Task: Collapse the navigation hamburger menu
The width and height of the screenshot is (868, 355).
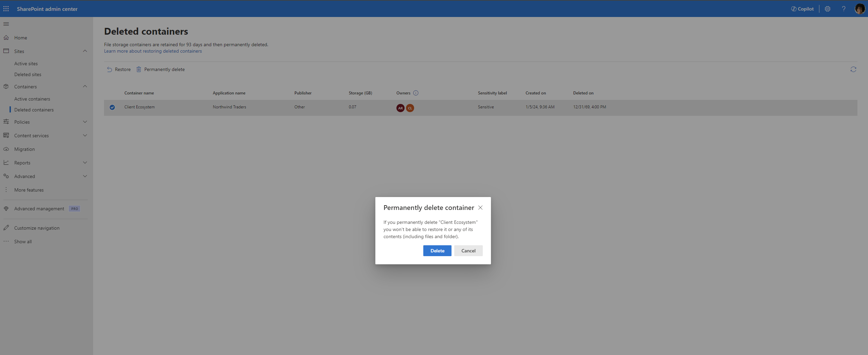Action: (x=6, y=24)
